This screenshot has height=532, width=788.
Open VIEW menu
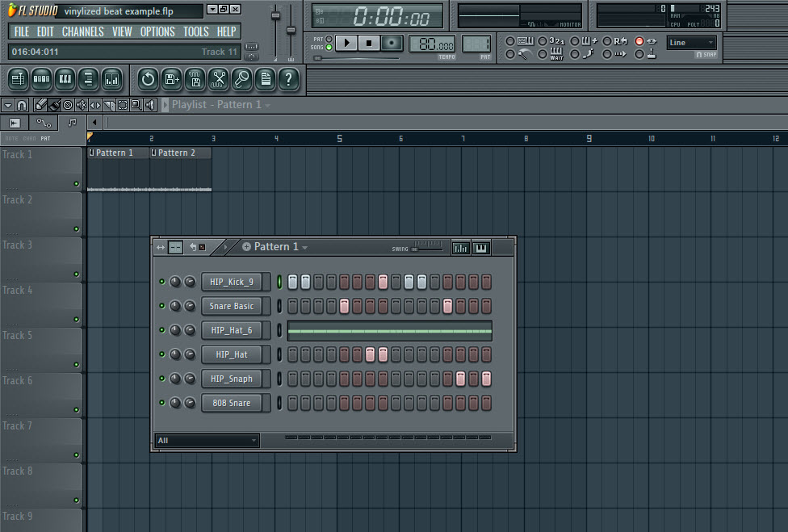(122, 31)
